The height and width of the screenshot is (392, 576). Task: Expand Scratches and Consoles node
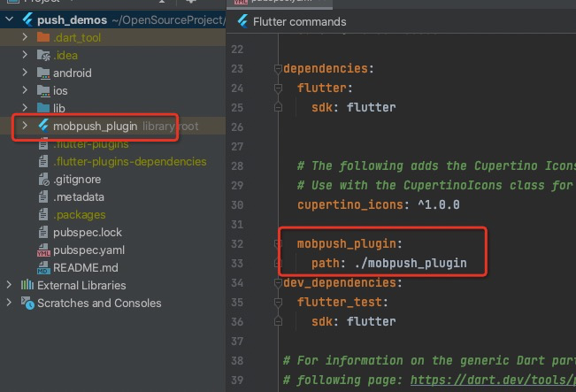[x=9, y=303]
